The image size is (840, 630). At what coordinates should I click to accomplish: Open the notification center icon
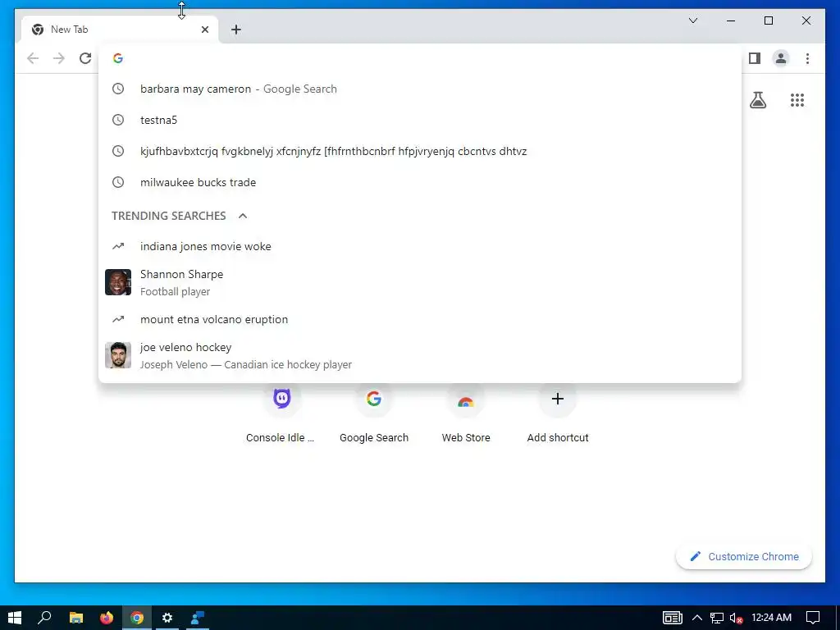[x=813, y=618]
